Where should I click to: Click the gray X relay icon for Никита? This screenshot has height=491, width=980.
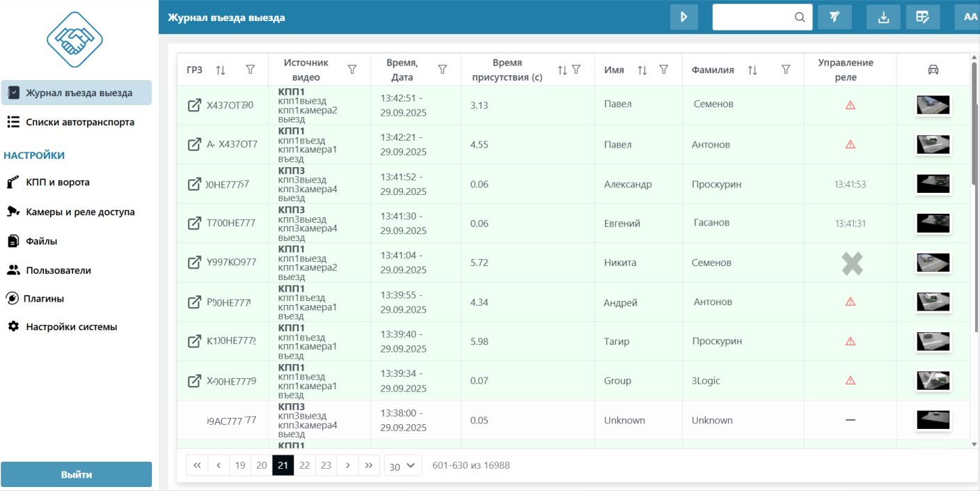851,263
